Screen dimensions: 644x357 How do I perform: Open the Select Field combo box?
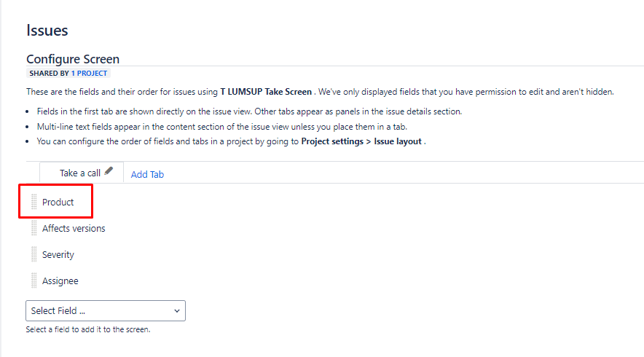[x=106, y=310]
